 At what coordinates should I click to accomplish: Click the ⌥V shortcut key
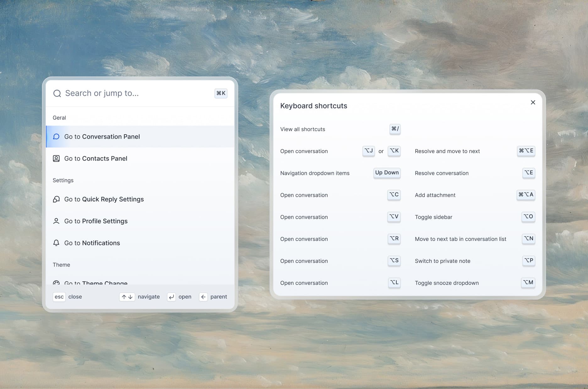point(394,217)
